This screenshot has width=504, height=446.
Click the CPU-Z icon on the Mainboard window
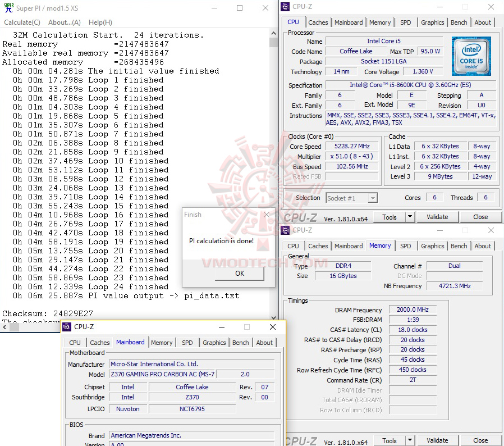click(66, 326)
